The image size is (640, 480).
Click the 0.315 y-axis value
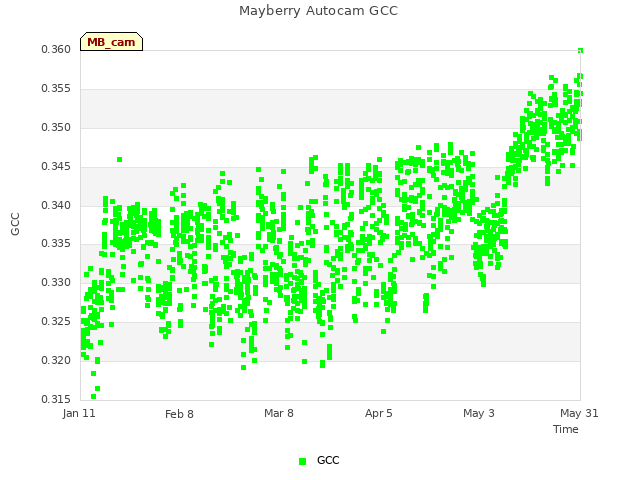(x=56, y=399)
